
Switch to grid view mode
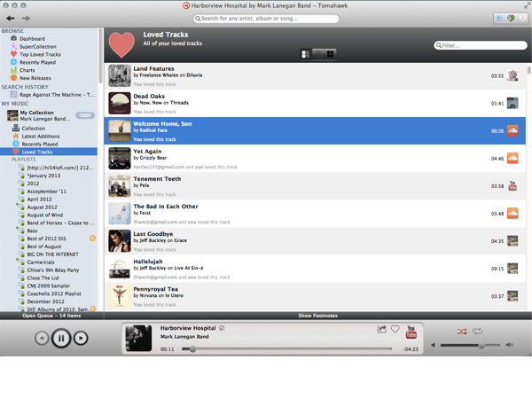pos(330,54)
